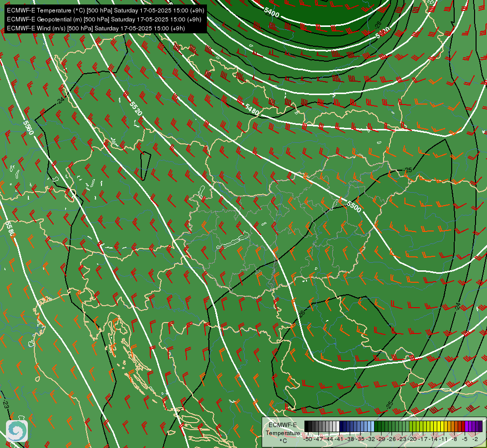Screen dimensions: 487x448
Task: Click the -47 value in the legend
Action: pyautogui.click(x=318, y=439)
